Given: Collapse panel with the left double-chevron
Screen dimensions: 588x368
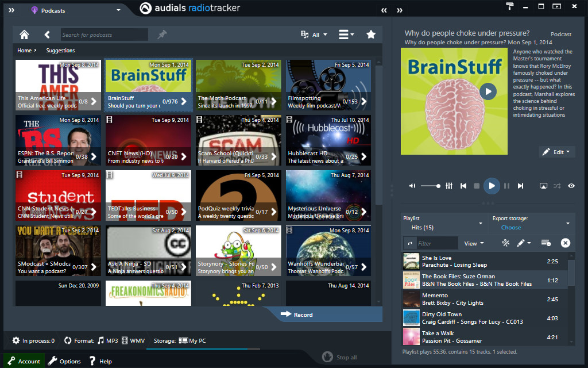Looking at the screenshot, I should click(x=384, y=10).
